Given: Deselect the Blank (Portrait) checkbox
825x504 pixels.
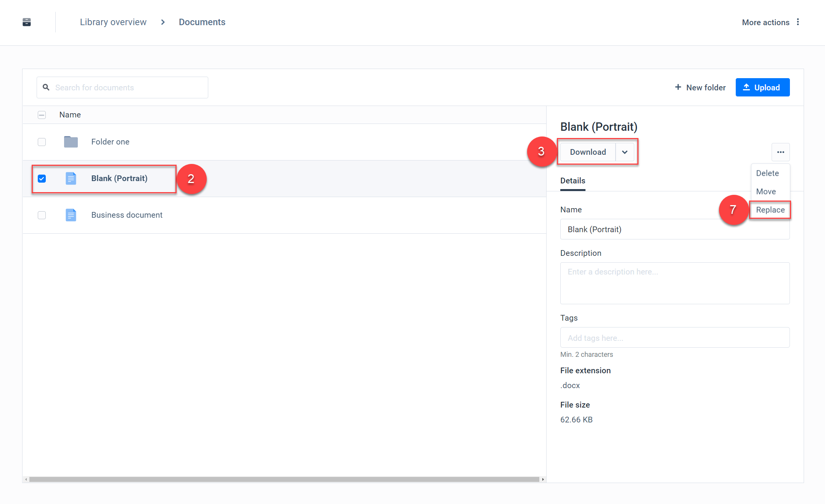Looking at the screenshot, I should point(42,178).
